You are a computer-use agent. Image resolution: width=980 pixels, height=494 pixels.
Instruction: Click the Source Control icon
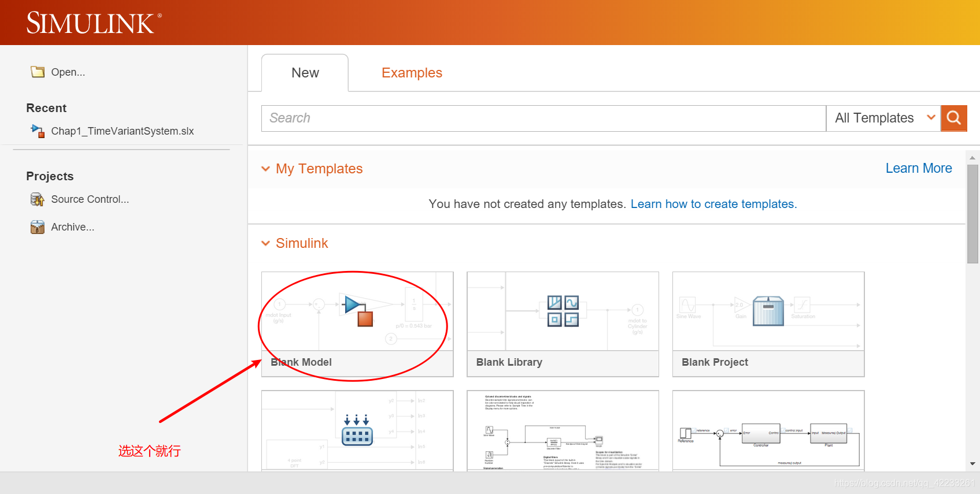click(x=38, y=199)
